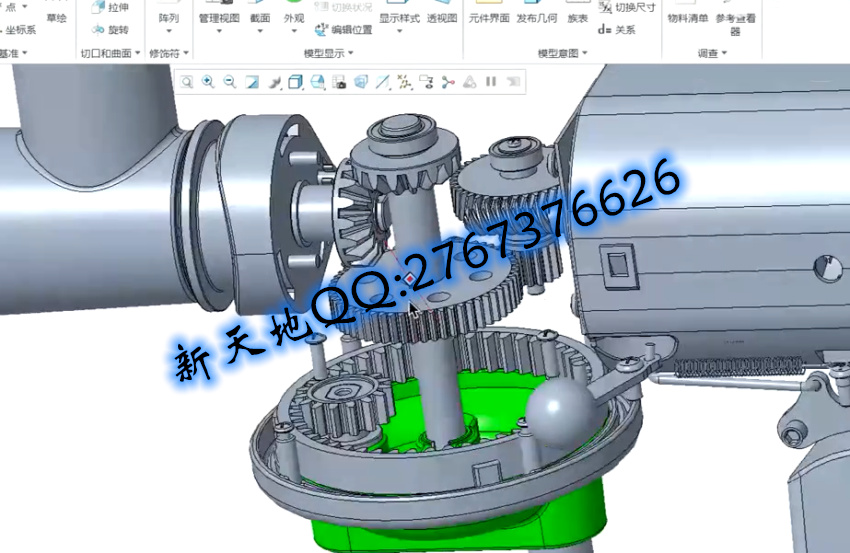
Task: Click the Zoom In magnifier icon
Action: click(x=208, y=82)
